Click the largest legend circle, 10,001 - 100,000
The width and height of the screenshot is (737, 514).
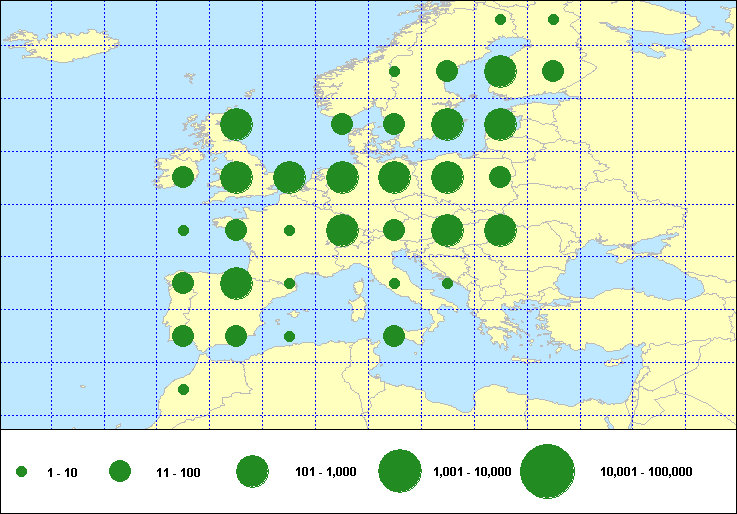point(547,472)
